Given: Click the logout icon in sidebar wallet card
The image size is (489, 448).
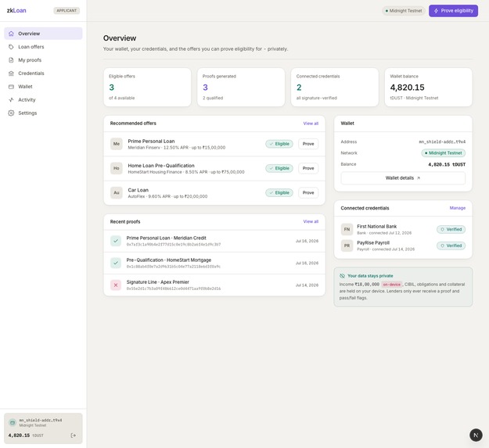Looking at the screenshot, I should (74, 435).
